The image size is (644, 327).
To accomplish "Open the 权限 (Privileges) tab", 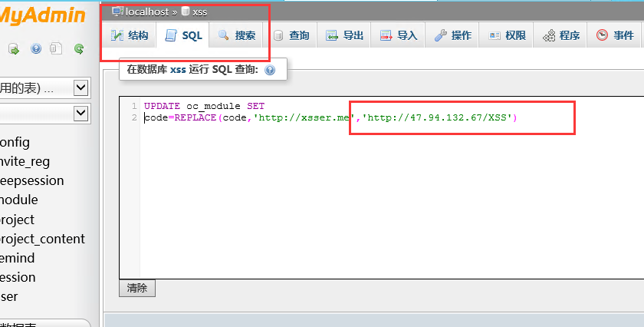I will tap(507, 35).
